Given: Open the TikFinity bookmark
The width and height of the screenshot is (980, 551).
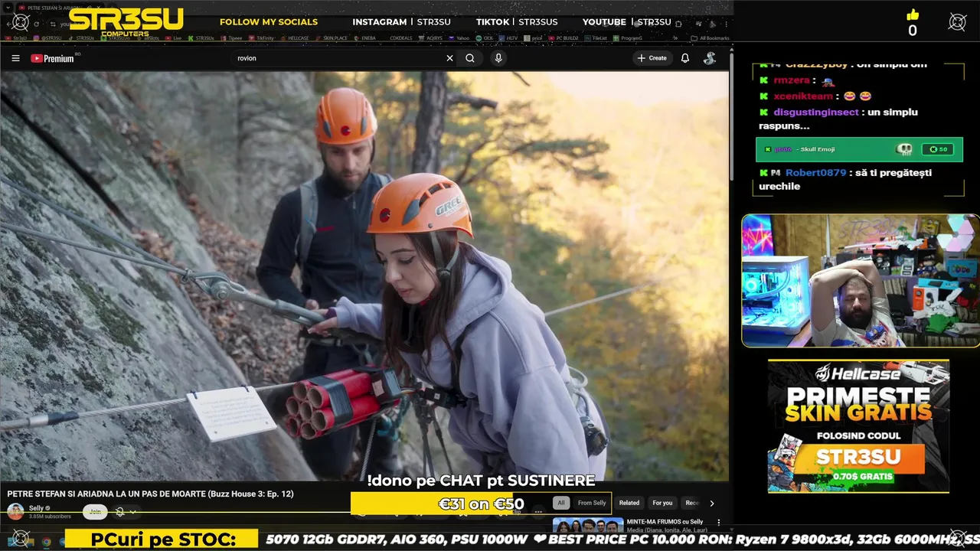Looking at the screenshot, I should tap(260, 38).
